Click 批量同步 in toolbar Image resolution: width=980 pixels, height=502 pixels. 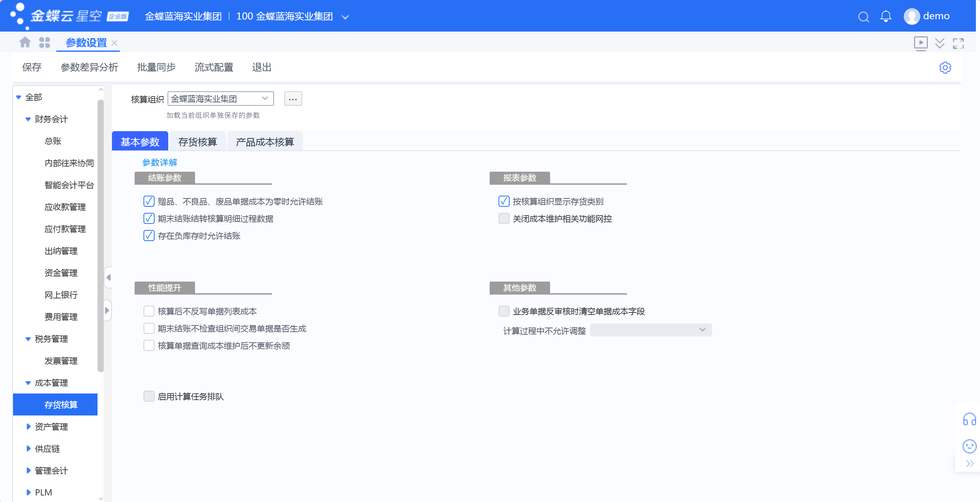156,67
